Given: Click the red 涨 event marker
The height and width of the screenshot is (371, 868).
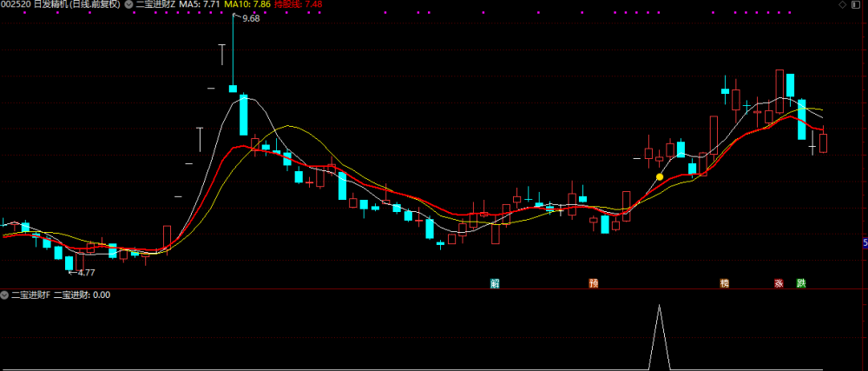Looking at the screenshot, I should pyautogui.click(x=779, y=283).
